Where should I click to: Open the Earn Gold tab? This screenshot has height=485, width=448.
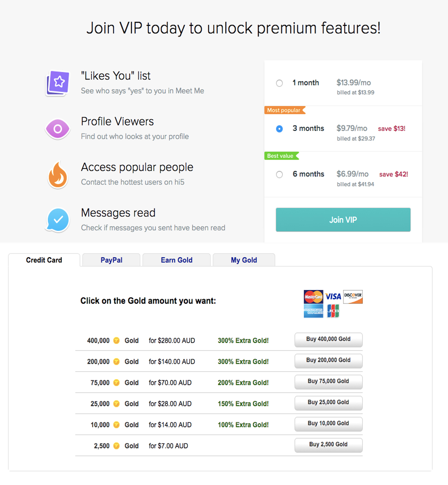pyautogui.click(x=177, y=260)
